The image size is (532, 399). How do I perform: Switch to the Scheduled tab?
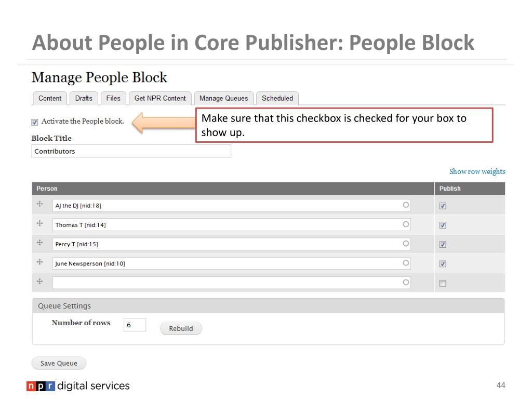[x=277, y=98]
